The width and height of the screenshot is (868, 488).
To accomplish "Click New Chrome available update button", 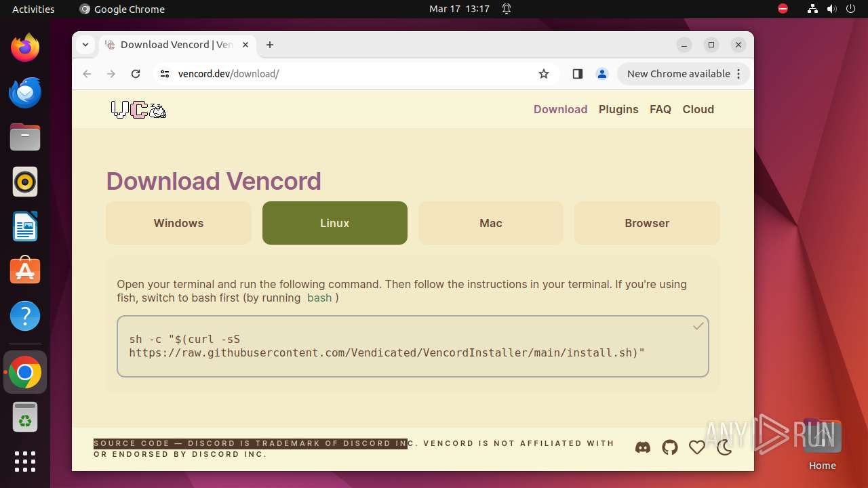I will 678,74.
